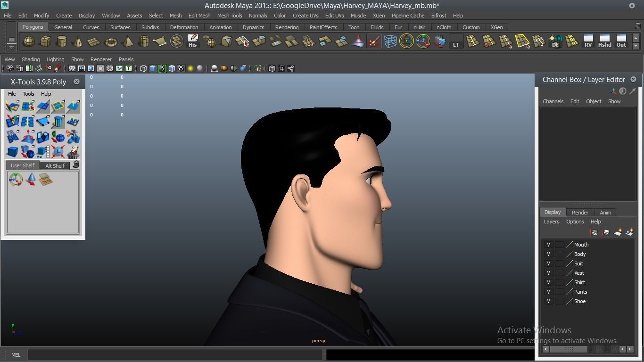The height and width of the screenshot is (362, 644).
Task: Select the Shirt layer name
Action: [x=579, y=282]
